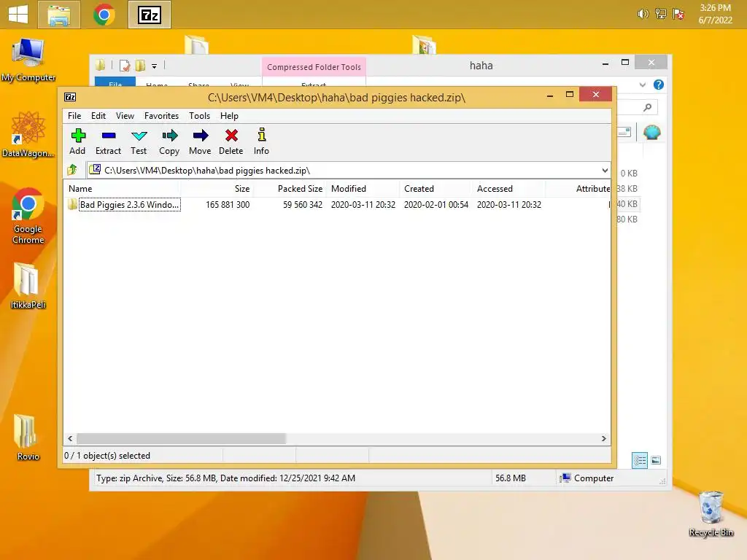Image resolution: width=747 pixels, height=560 pixels.
Task: Open Quick Access Toolbar dropdown in haha window
Action: click(154, 66)
